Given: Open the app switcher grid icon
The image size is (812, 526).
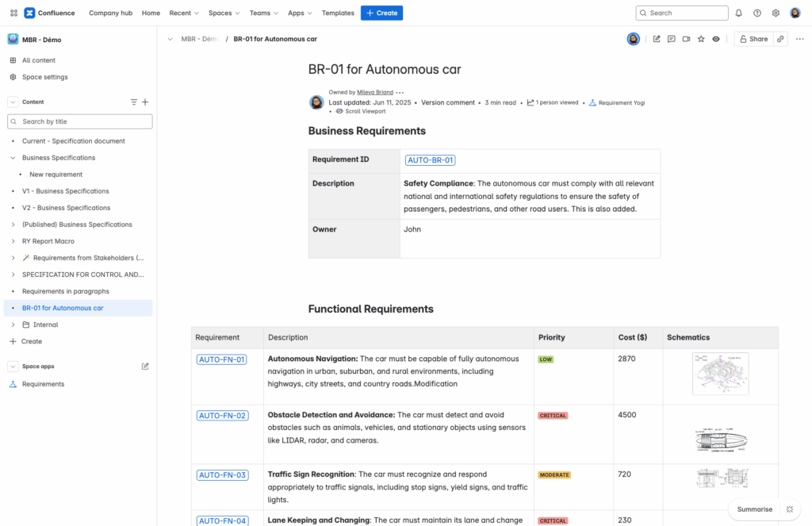Looking at the screenshot, I should pos(13,13).
